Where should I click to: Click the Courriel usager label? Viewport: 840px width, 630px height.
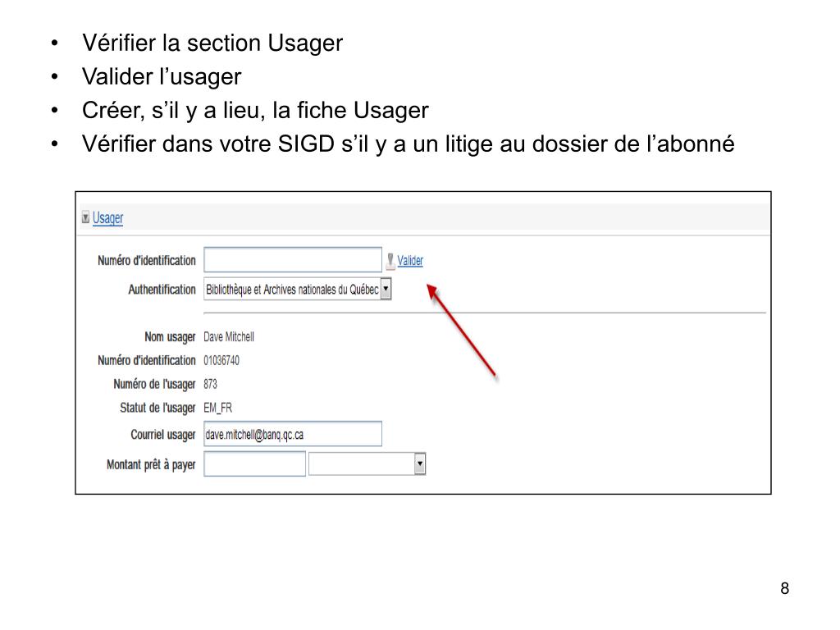pos(163,435)
